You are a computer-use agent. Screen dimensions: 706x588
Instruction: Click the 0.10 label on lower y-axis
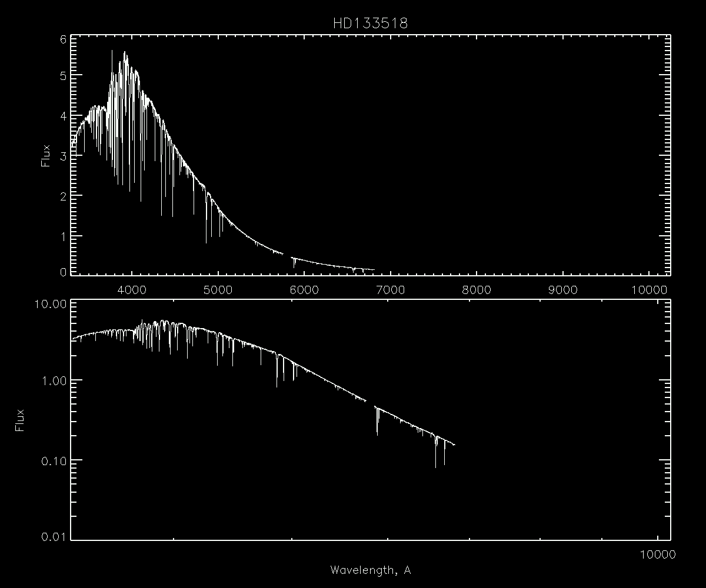coord(53,460)
